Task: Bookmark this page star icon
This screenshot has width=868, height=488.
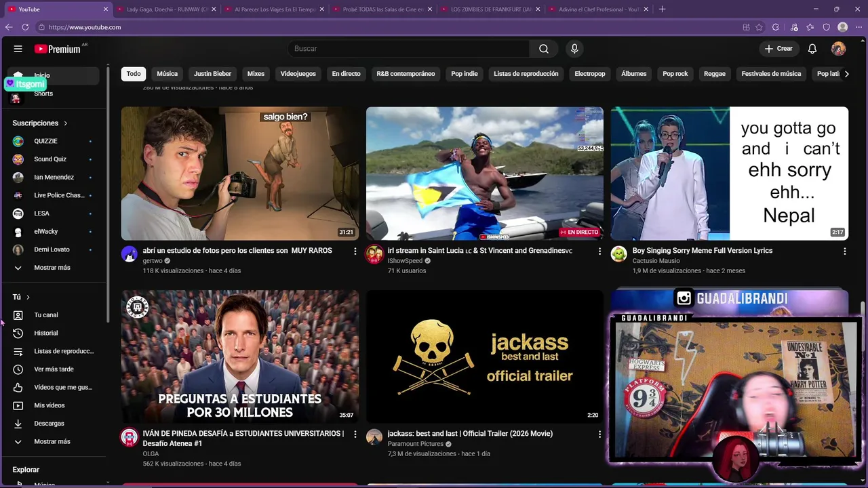Action: point(759,27)
